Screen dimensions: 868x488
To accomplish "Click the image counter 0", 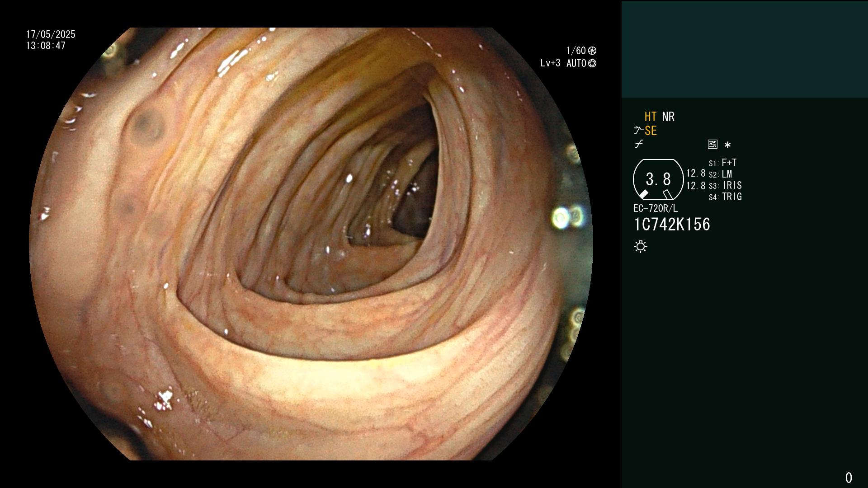I will point(849,478).
